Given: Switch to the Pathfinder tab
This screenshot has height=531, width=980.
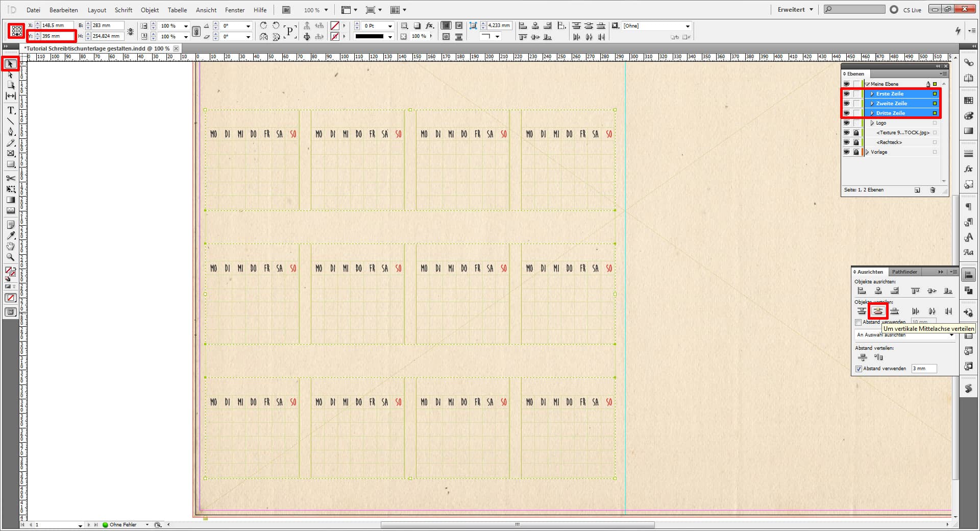Looking at the screenshot, I should [904, 272].
